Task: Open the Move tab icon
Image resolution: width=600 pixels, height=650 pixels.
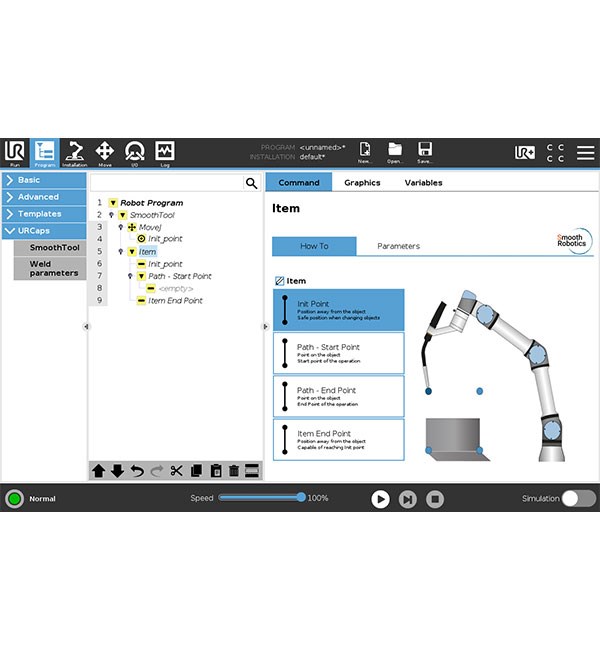Action: coord(104,153)
